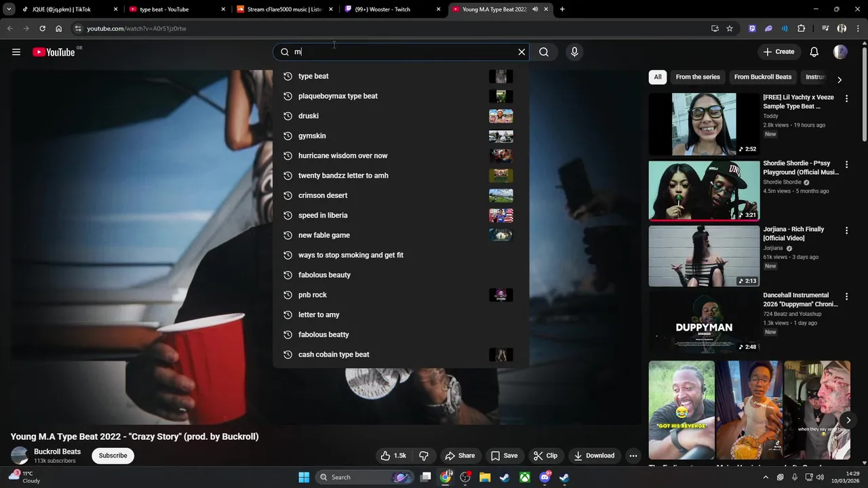This screenshot has width=868, height=488.
Task: Open options for Lil Yachty video
Action: [846, 98]
